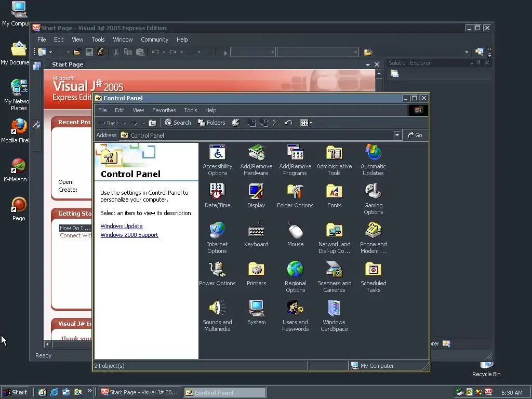Click the Search toolbar button in Control Panel
The height and width of the screenshot is (399, 532).
click(x=178, y=123)
